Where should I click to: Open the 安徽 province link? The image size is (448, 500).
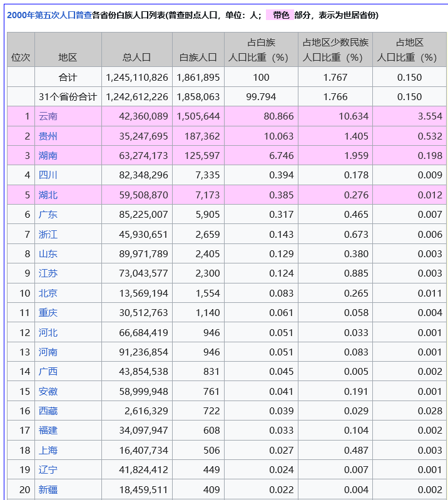click(48, 391)
